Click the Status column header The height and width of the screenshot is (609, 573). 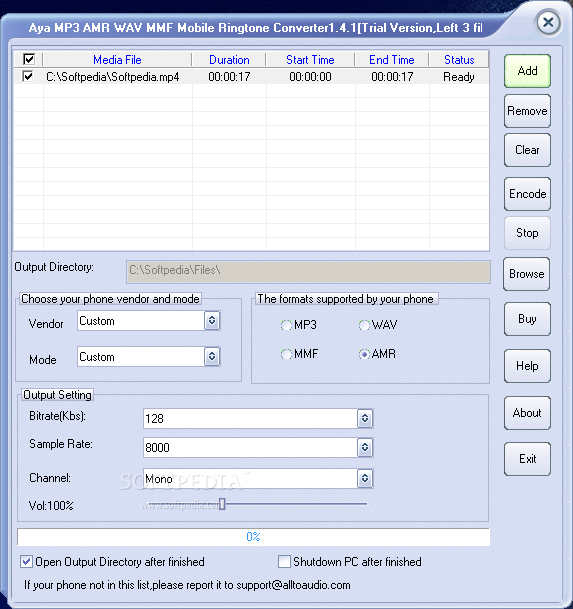click(459, 60)
